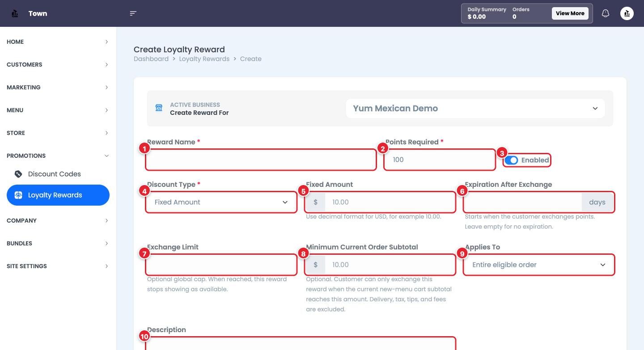Screen dimensions: 644x350
Task: Open the Discount Type dropdown
Action: coord(221,202)
